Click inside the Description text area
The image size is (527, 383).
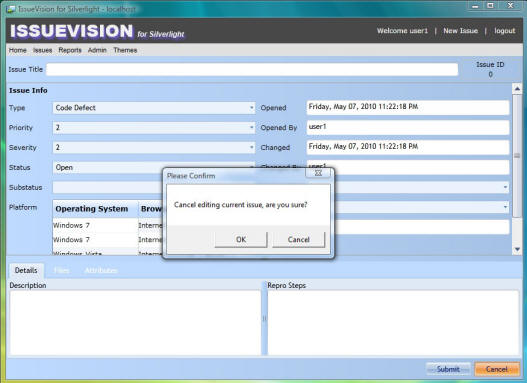point(135,323)
